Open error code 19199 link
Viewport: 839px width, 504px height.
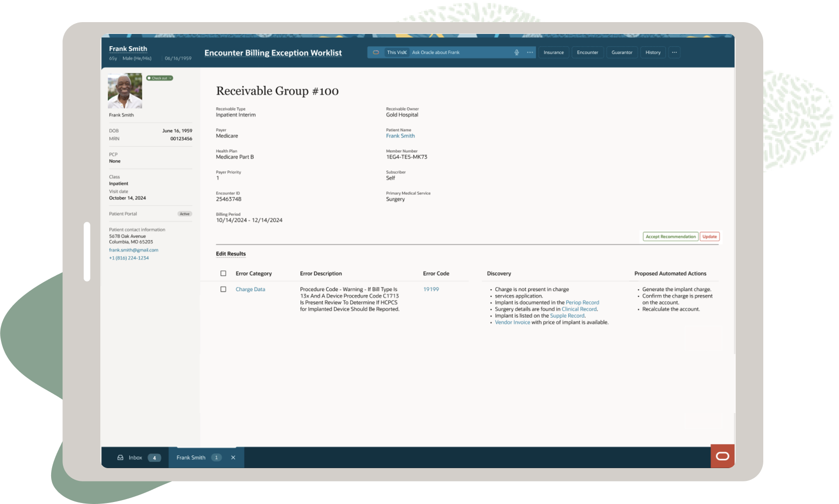[x=431, y=289]
